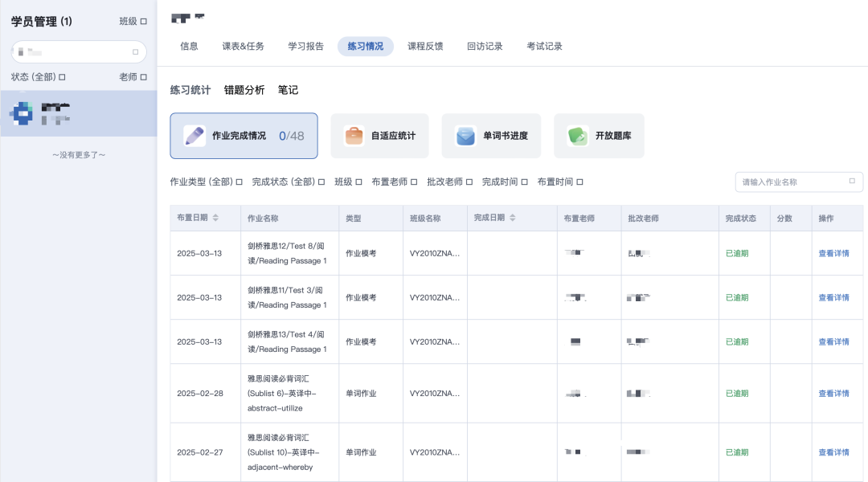Switch to the 学习报告 tab
This screenshot has height=482, width=868.
click(x=305, y=47)
